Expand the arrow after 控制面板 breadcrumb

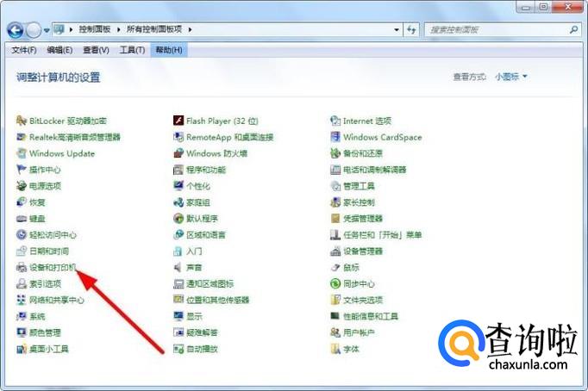[x=118, y=29]
